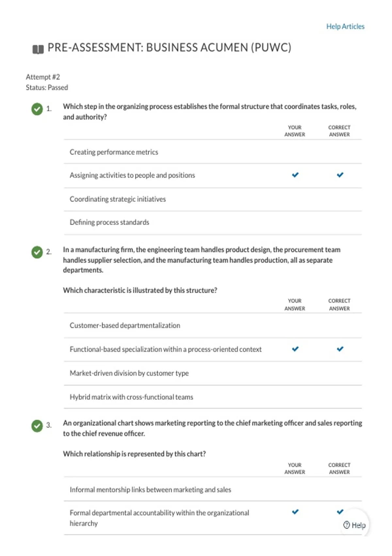Click correct-answer checkmark for Functional-based specialization
This screenshot has height=556, width=392.
(340, 349)
